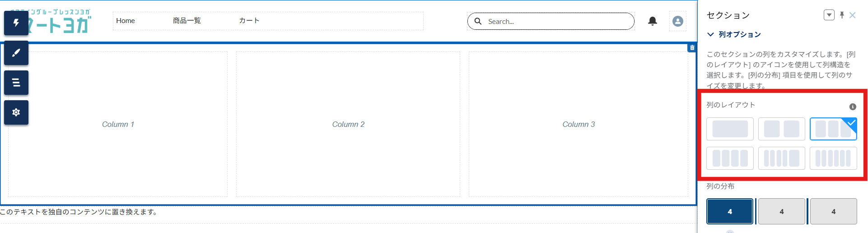The height and width of the screenshot is (233, 868).
Task: Pin the section property panel
Action: [x=842, y=15]
